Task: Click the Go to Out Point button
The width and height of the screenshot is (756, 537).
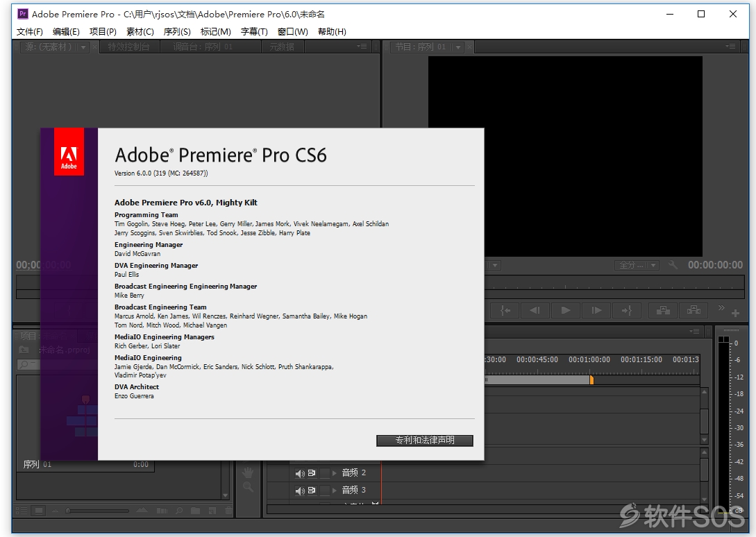Action: pyautogui.click(x=627, y=310)
